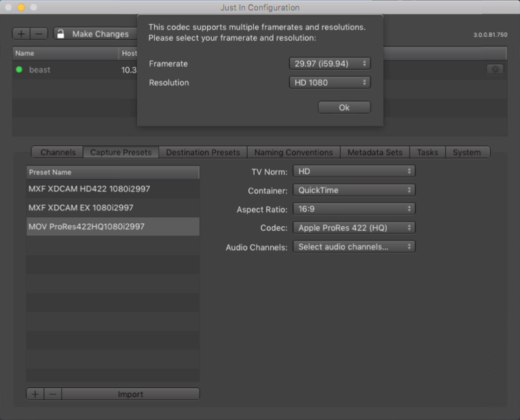Viewport: 520px width, 420px height.
Task: Minimize the Just In Configuration window
Action: [x=21, y=7]
